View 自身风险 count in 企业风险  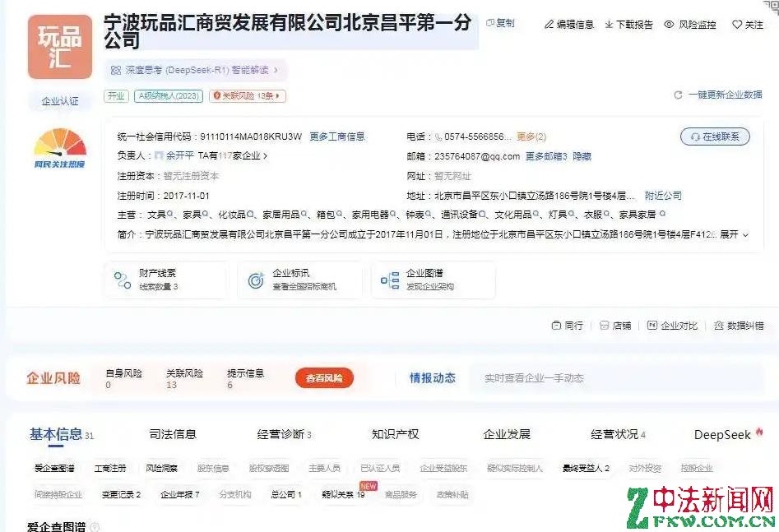123,378
